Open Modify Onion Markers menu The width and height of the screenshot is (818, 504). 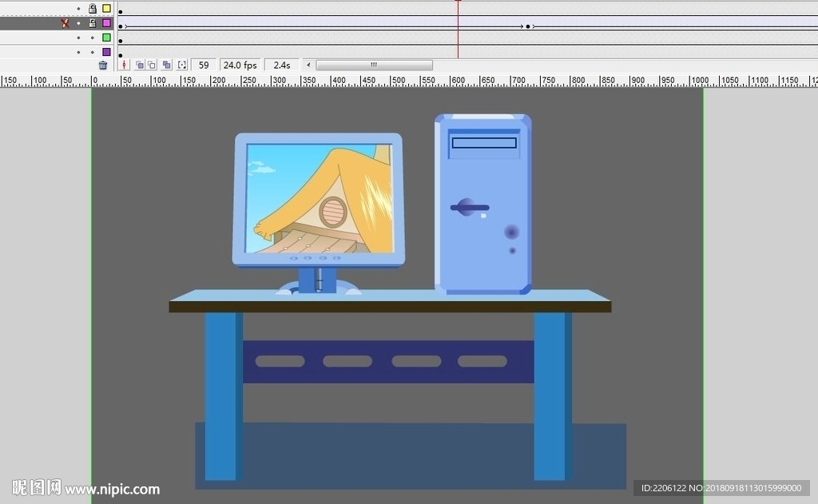pyautogui.click(x=181, y=65)
